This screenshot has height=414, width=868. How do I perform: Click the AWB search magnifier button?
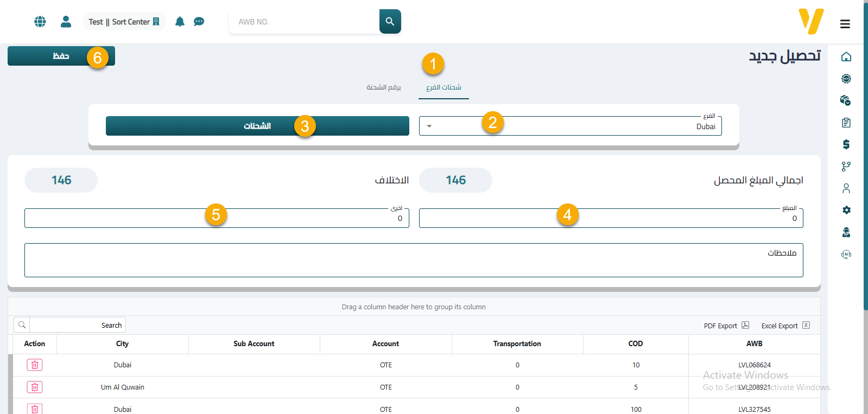pos(390,22)
